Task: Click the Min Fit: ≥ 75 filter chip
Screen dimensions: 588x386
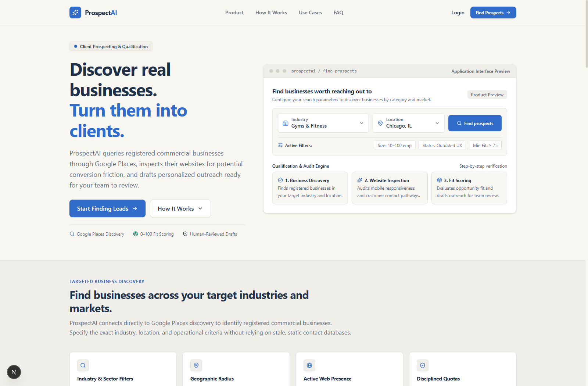Action: point(485,145)
